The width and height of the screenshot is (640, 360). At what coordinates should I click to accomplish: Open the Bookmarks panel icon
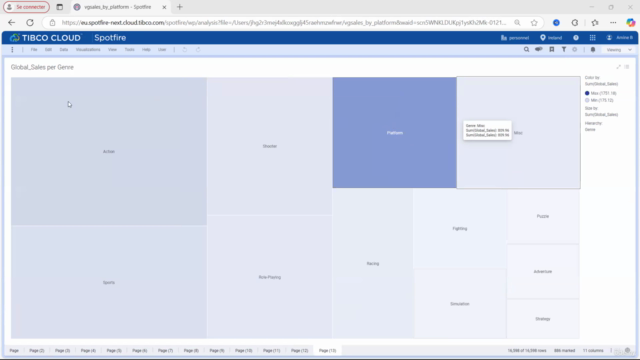(551, 49)
